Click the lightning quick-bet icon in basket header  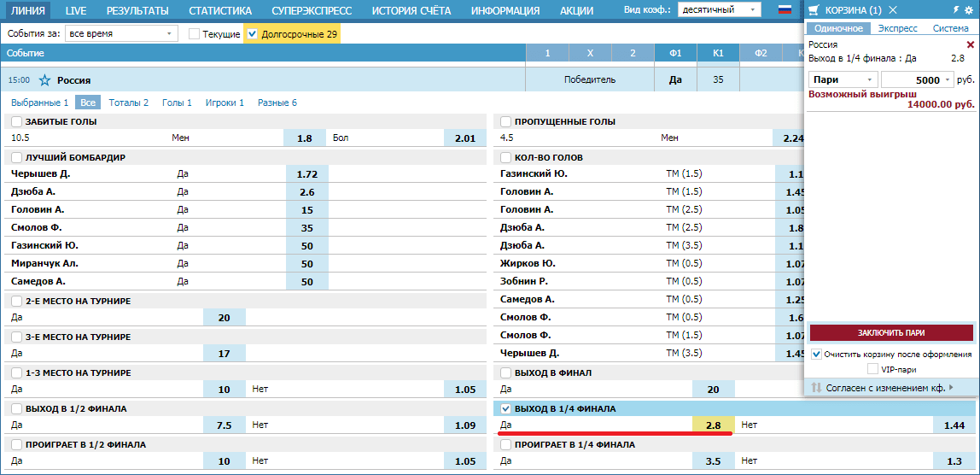tap(956, 10)
